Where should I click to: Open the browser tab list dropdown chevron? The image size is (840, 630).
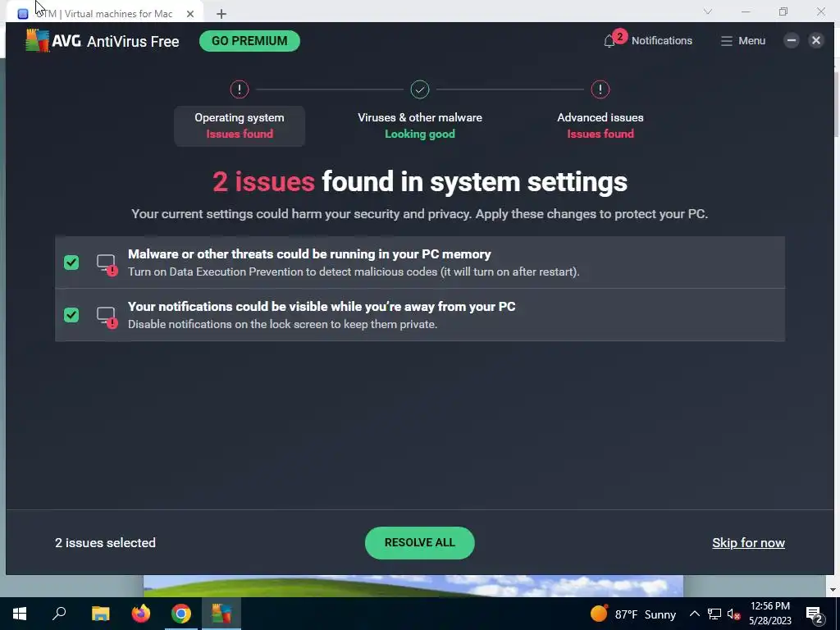[708, 11]
